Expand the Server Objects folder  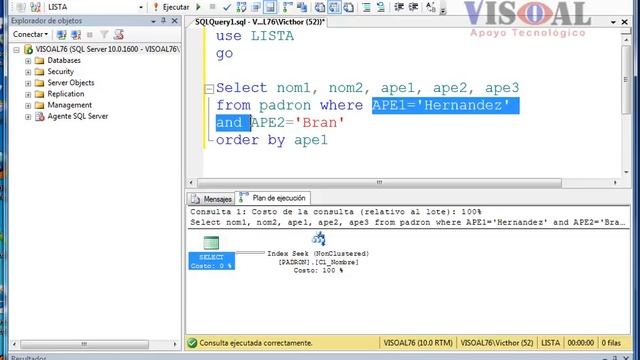pyautogui.click(x=28, y=83)
